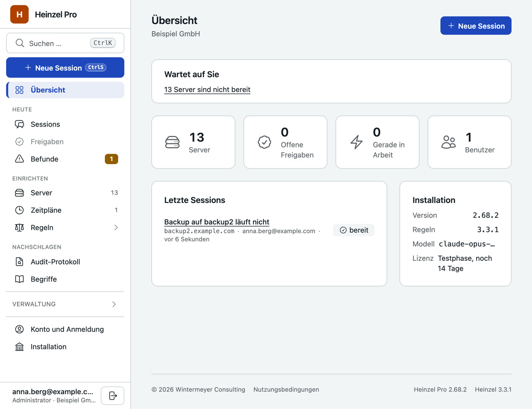Click the 'vor 6 Sekunden' timestamp

[187, 239]
